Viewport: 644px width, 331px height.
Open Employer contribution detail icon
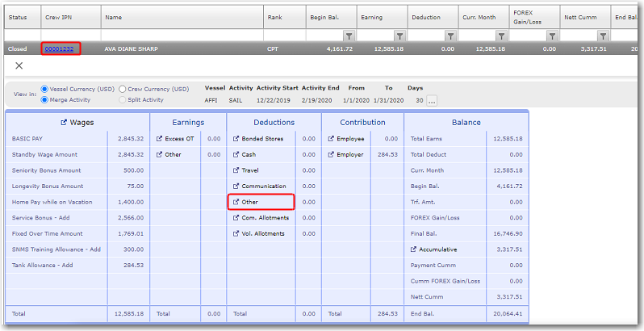point(330,154)
